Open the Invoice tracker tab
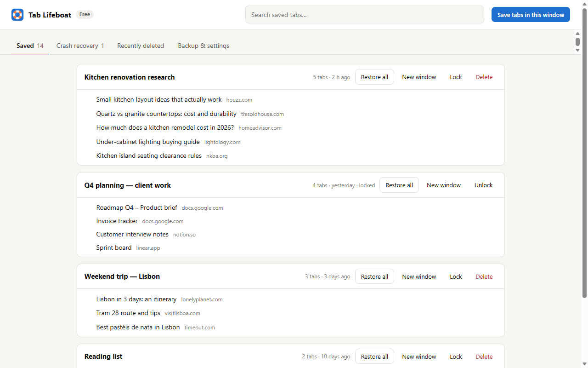588x368 pixels. tap(117, 221)
